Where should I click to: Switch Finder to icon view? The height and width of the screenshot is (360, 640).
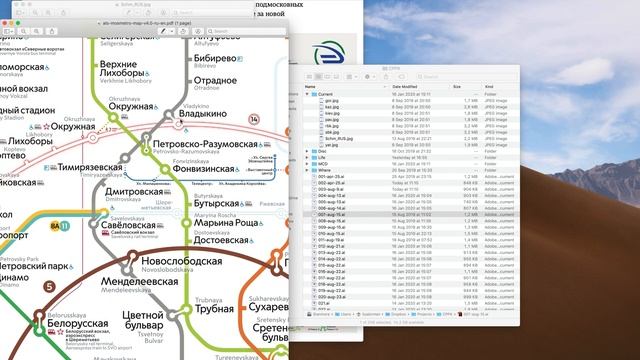point(309,76)
